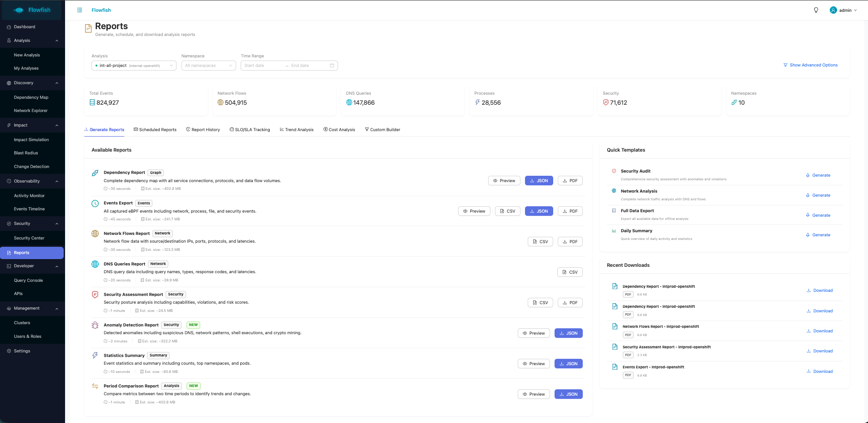Click the calendar icon in Time Range
This screenshot has width=868, height=423.
332,66
